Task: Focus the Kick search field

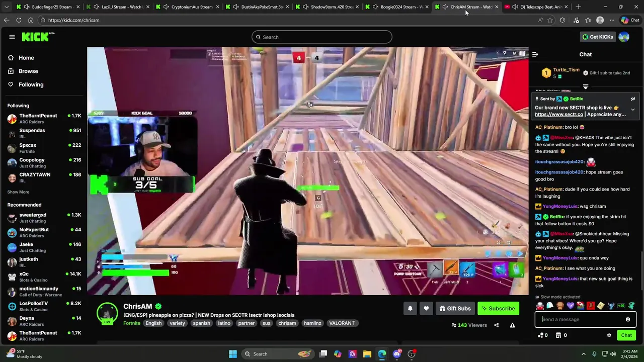Action: pyautogui.click(x=322, y=37)
